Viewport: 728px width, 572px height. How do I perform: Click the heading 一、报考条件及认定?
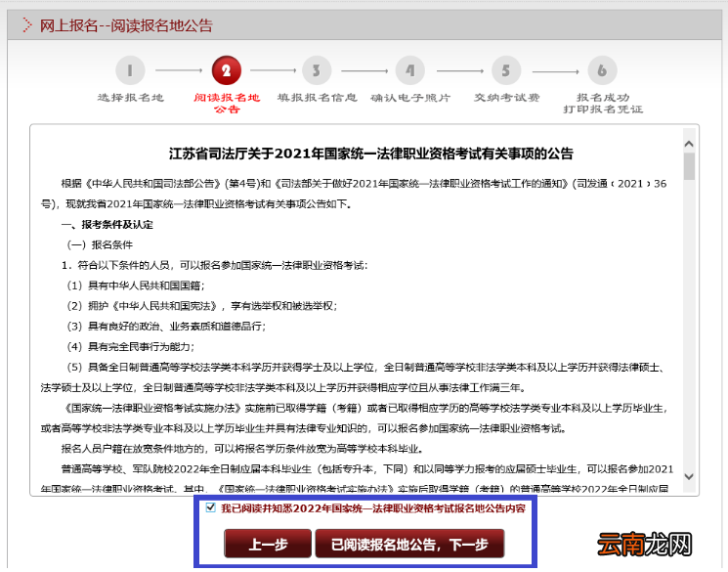[x=107, y=225]
